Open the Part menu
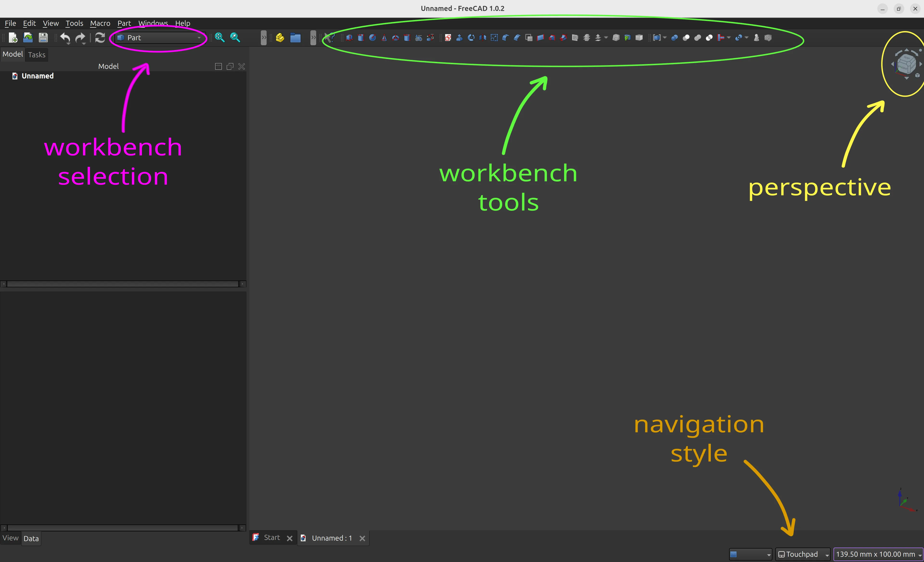This screenshot has height=562, width=924. 124,23
